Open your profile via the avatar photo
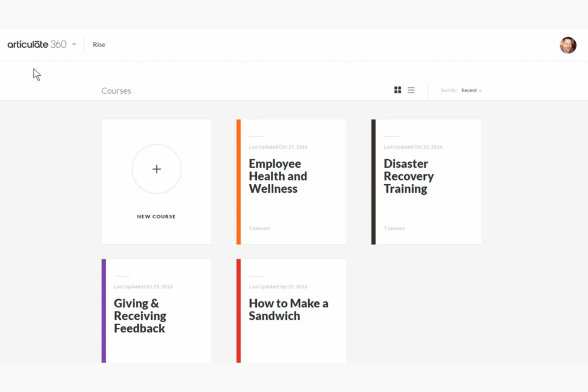The height and width of the screenshot is (392, 588). (568, 45)
